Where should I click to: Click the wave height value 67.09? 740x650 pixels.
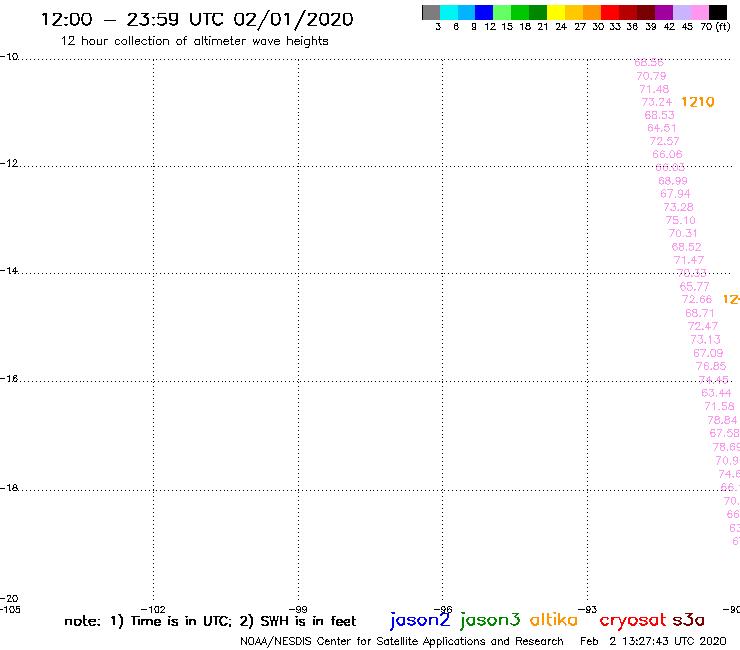point(708,353)
